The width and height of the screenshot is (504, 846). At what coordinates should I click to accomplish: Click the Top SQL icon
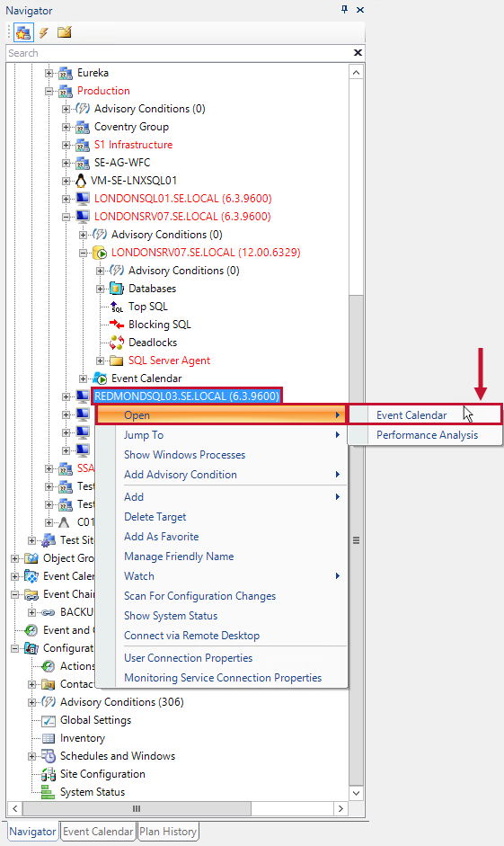pyautogui.click(x=117, y=307)
